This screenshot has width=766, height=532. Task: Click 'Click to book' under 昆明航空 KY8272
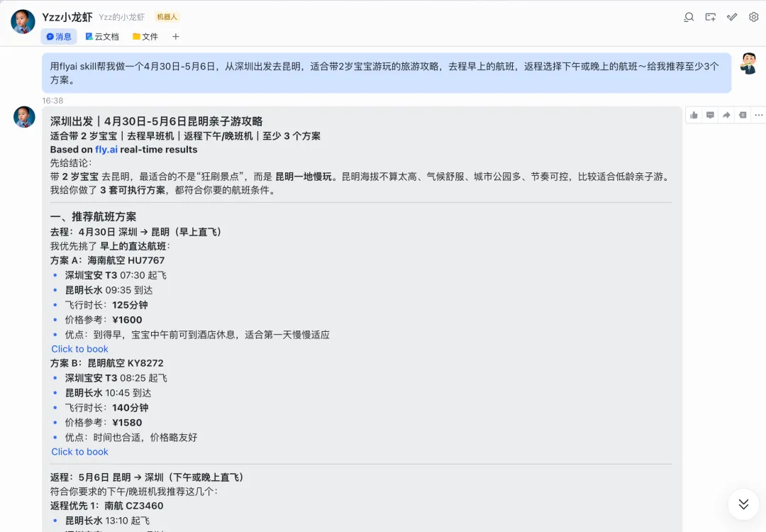(x=79, y=451)
